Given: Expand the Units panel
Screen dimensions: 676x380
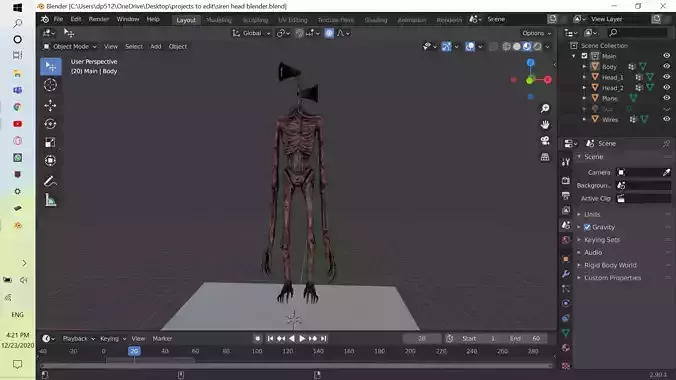Looking at the screenshot, I should pyautogui.click(x=592, y=214).
